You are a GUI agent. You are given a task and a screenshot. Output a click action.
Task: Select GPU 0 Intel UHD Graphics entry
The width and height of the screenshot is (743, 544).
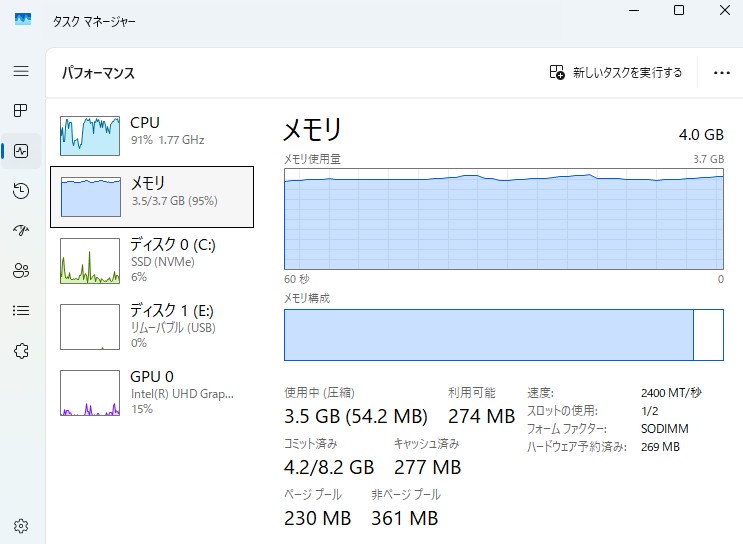tap(152, 392)
